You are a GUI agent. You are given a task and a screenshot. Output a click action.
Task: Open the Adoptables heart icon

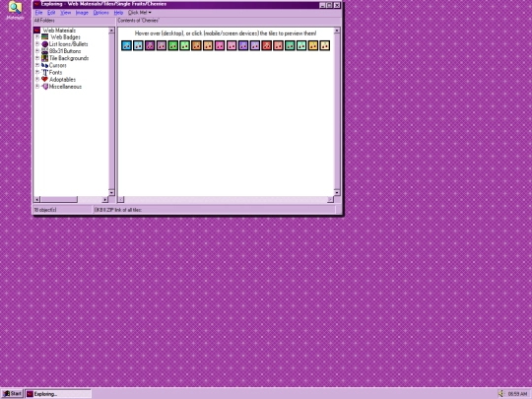pos(44,80)
